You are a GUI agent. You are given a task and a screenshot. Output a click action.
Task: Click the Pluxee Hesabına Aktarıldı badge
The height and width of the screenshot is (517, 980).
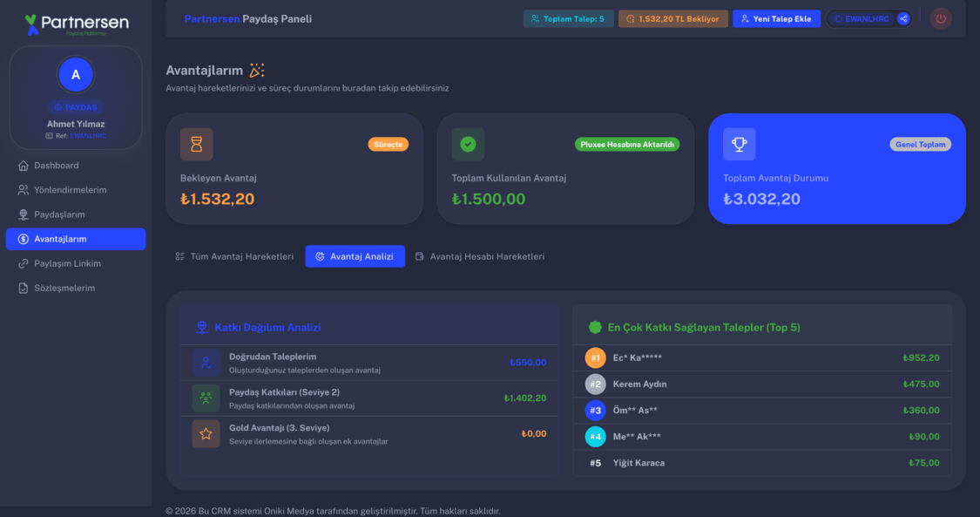[627, 145]
